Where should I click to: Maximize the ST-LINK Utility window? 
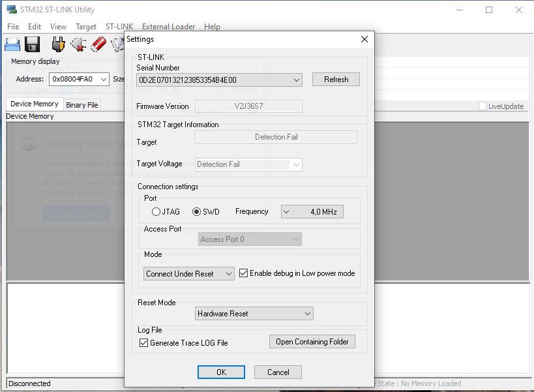[x=489, y=10]
